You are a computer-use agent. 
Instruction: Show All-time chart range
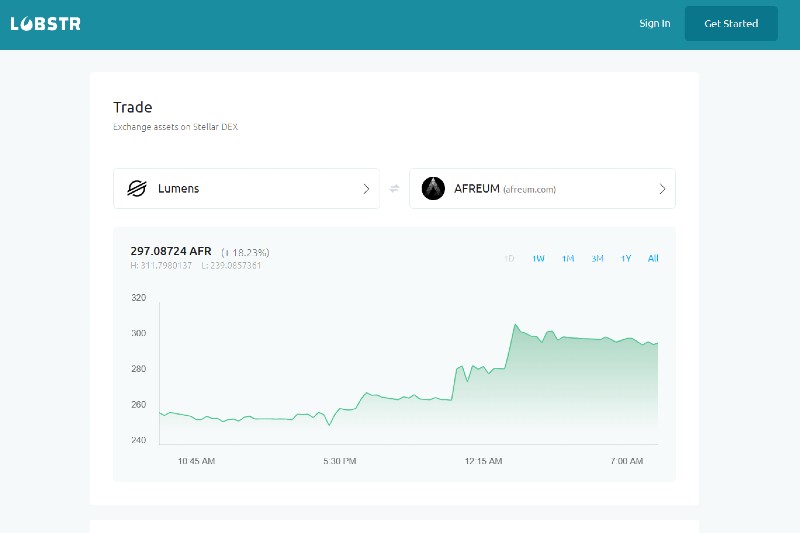click(x=653, y=258)
